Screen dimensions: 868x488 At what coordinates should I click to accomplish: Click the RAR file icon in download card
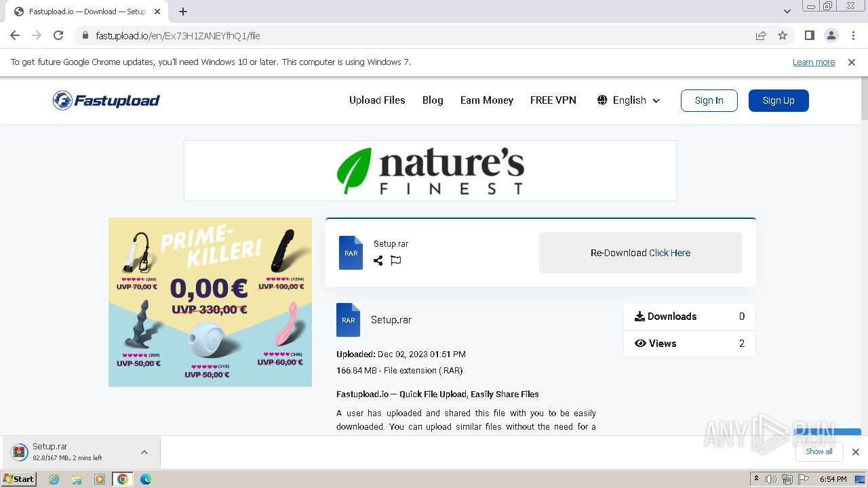pos(351,253)
